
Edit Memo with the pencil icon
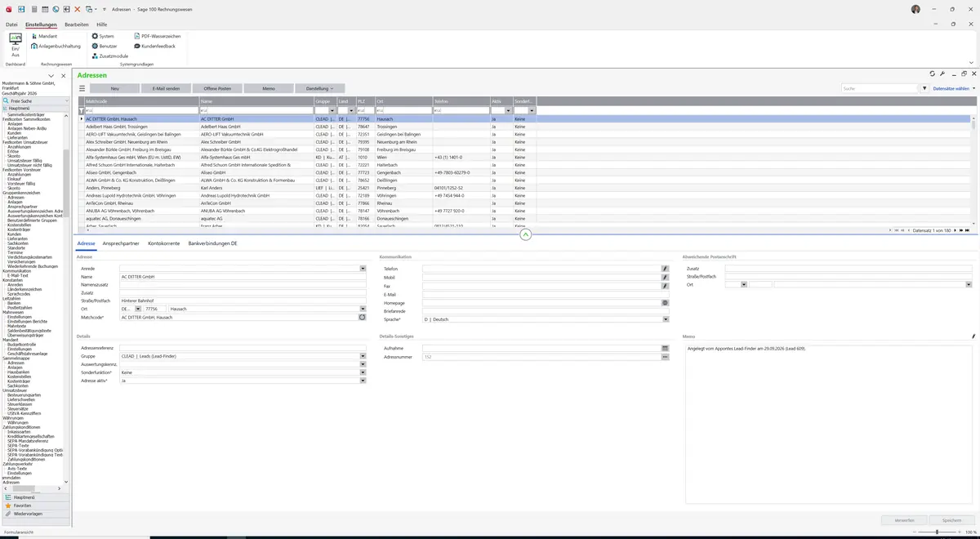click(x=973, y=336)
